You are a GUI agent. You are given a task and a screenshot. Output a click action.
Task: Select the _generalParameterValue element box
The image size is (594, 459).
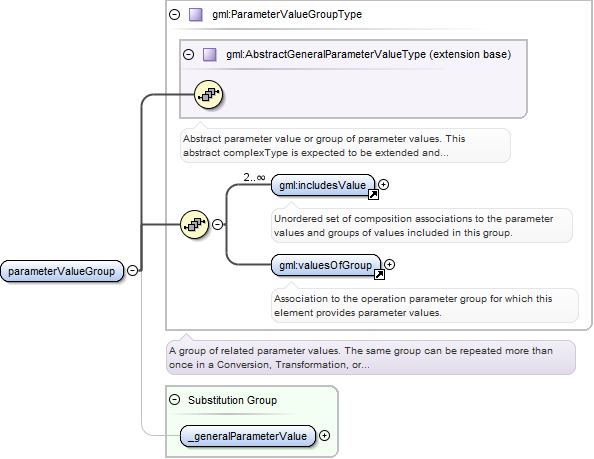coord(247,436)
